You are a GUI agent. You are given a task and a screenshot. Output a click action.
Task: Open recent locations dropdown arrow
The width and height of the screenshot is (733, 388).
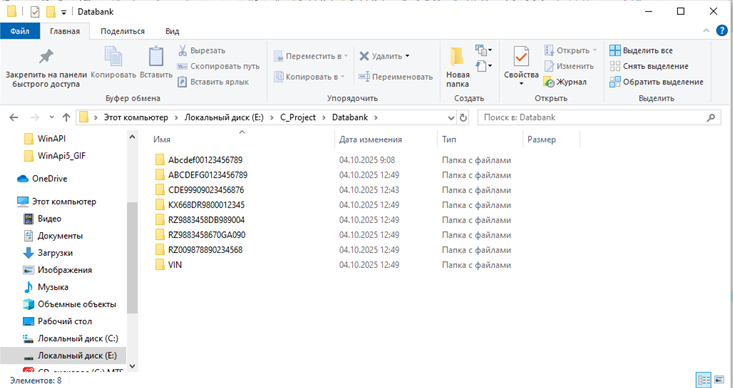point(51,117)
